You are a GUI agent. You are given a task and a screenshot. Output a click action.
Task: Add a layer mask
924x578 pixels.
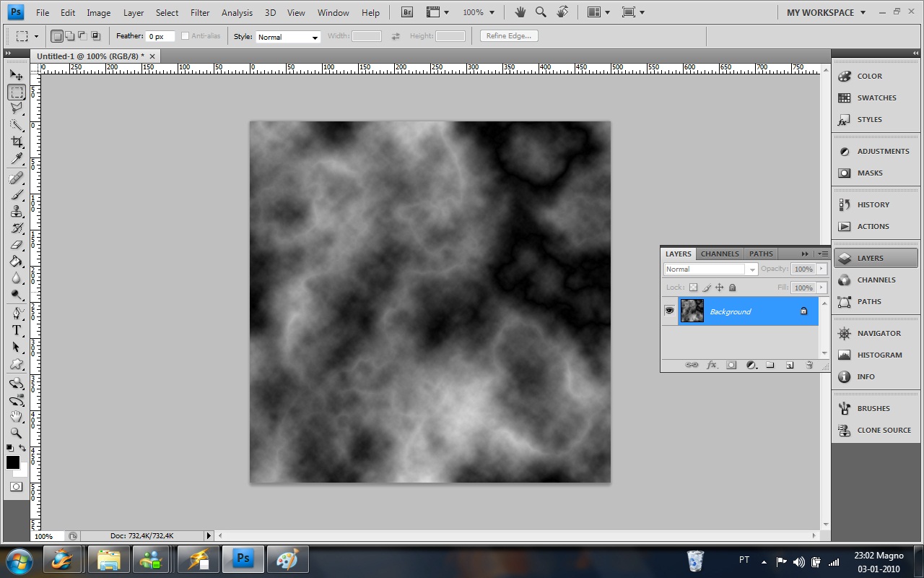(x=731, y=365)
